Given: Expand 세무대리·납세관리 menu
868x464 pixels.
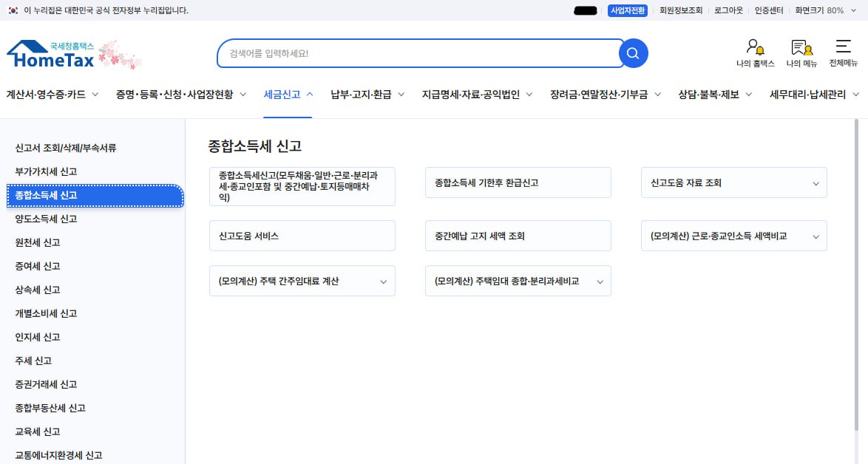Looking at the screenshot, I should (x=814, y=95).
